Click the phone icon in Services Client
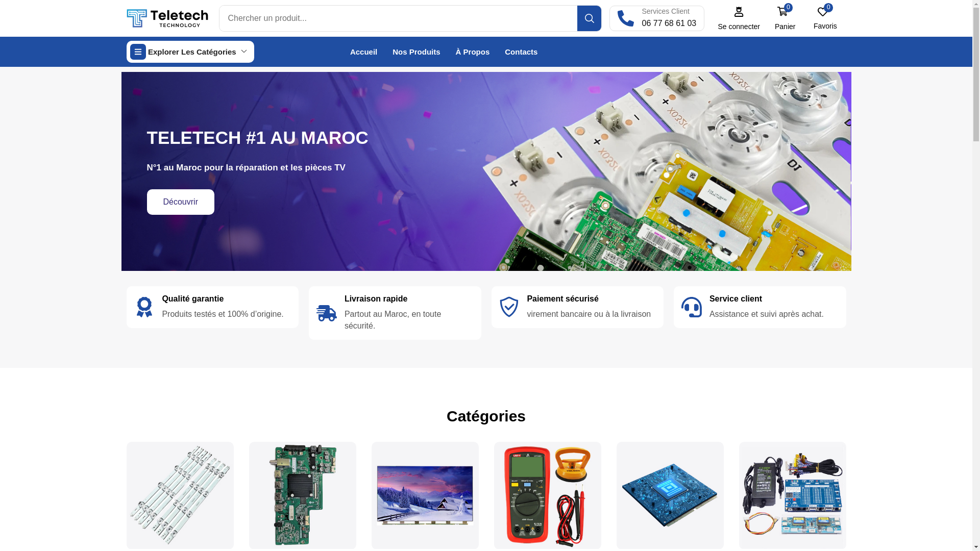 click(625, 18)
